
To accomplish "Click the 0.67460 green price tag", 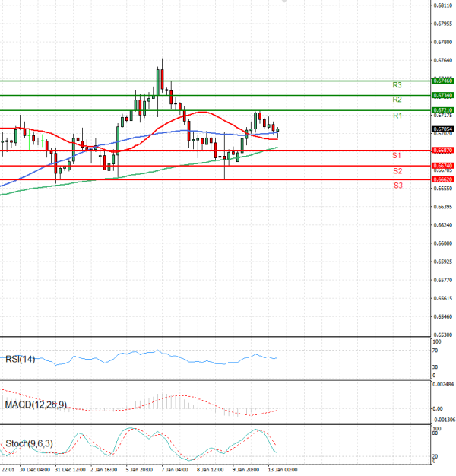I will (x=442, y=80).
